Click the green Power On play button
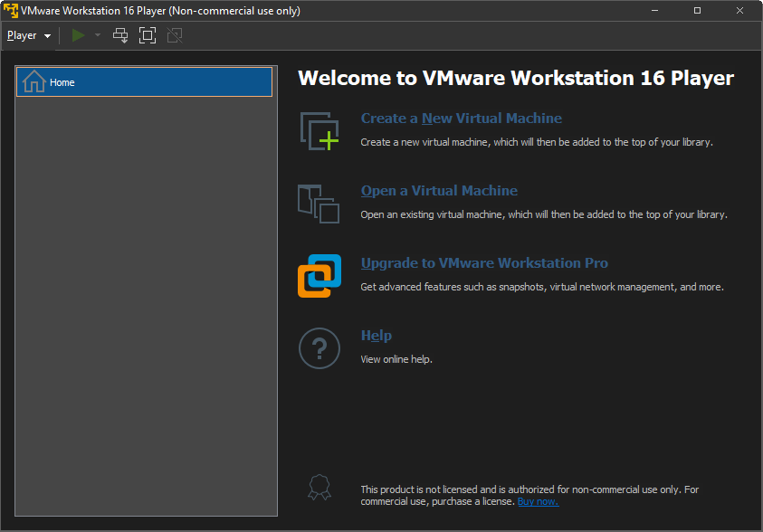Viewport: 763px width, 532px height. pos(79,35)
